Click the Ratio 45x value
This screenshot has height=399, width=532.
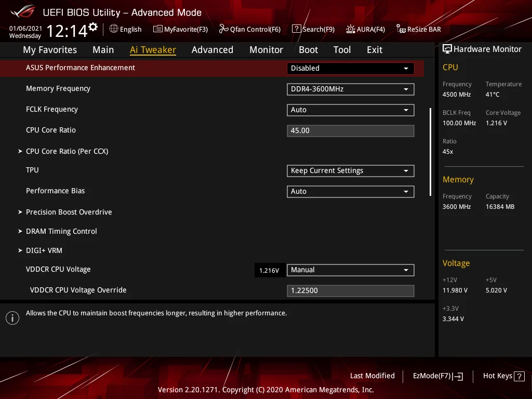click(448, 152)
